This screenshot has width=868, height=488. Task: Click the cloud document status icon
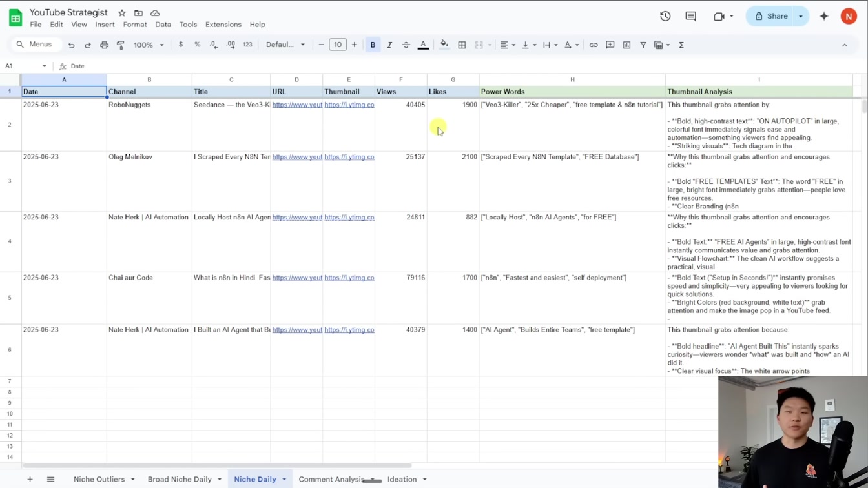click(155, 13)
